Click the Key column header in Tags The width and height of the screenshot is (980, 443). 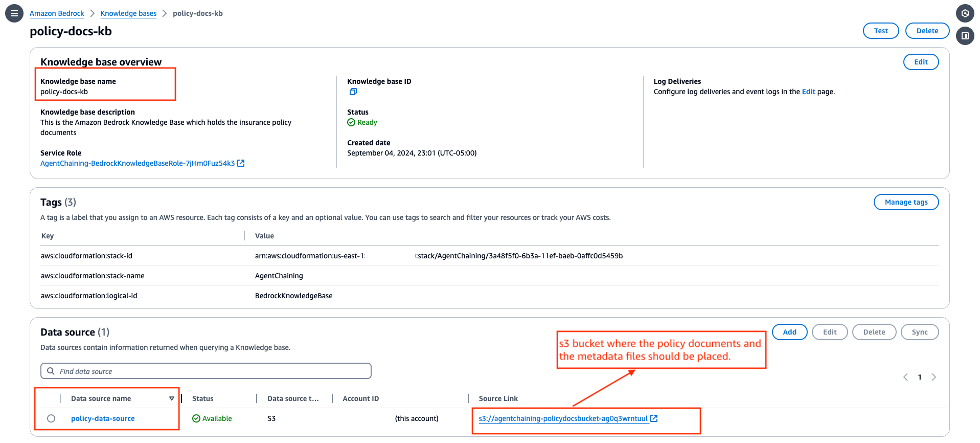click(48, 236)
